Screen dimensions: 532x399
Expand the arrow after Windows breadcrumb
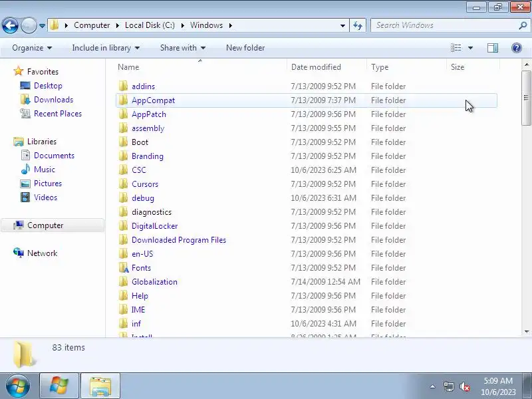tap(231, 25)
